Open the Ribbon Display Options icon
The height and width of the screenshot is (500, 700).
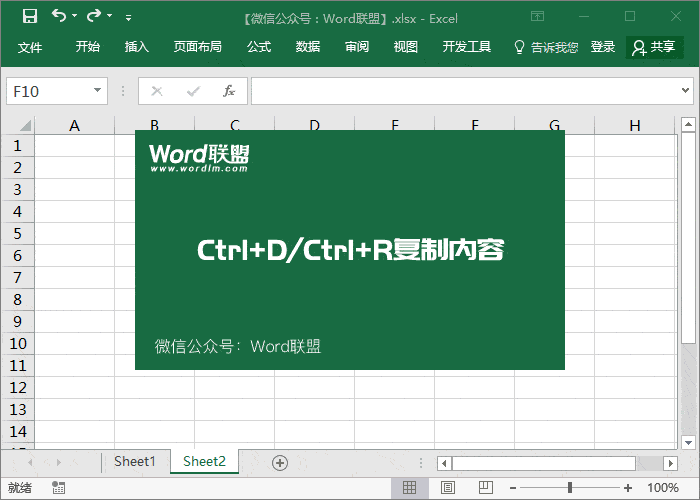pyautogui.click(x=538, y=17)
